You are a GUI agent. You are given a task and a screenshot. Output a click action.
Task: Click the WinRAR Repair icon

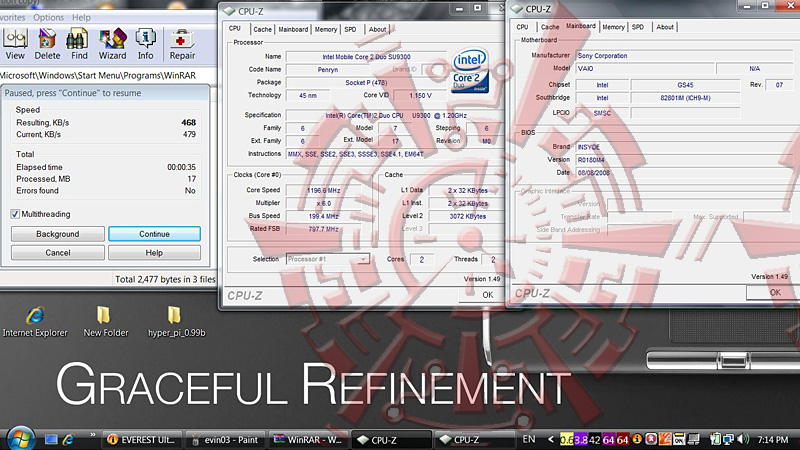[x=182, y=44]
